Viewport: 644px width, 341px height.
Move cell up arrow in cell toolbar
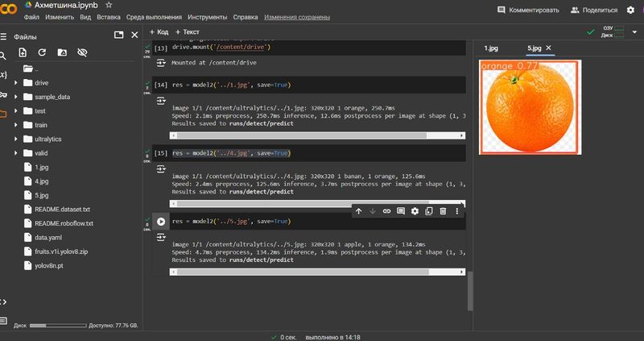358,211
